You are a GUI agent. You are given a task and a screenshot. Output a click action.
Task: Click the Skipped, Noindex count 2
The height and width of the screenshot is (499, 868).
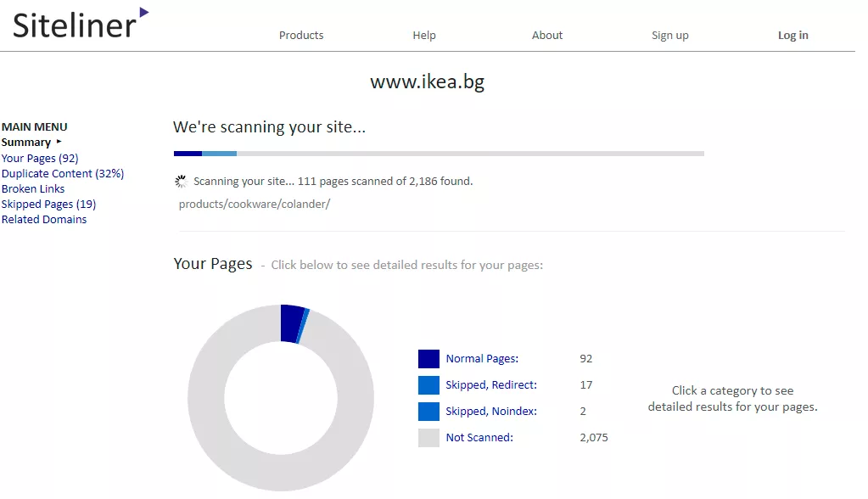[x=583, y=412]
